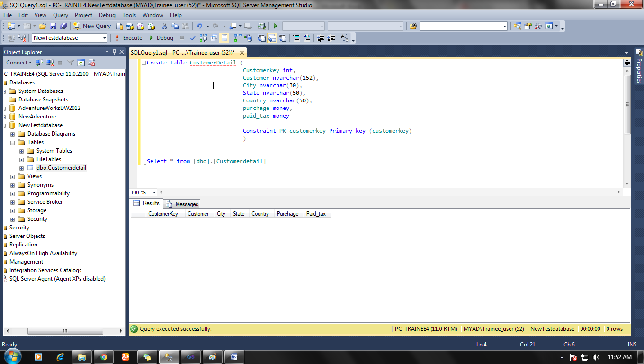Click the Save All toolbar icon
Image resolution: width=644 pixels, height=364 pixels.
(x=63, y=26)
